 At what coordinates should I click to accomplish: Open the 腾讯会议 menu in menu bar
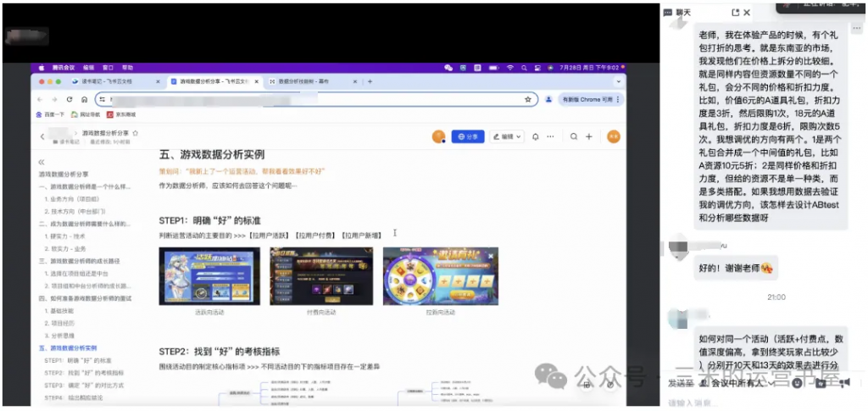pos(62,67)
